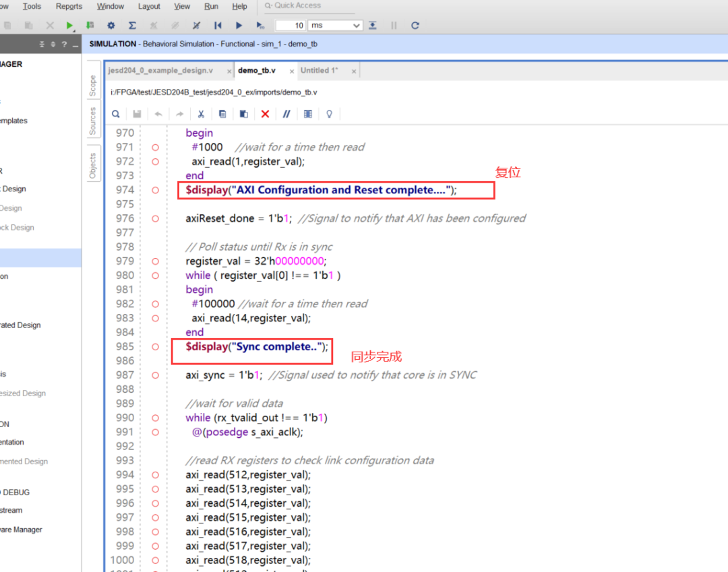Click the lightbulb icon in editor toolbar

tap(329, 114)
